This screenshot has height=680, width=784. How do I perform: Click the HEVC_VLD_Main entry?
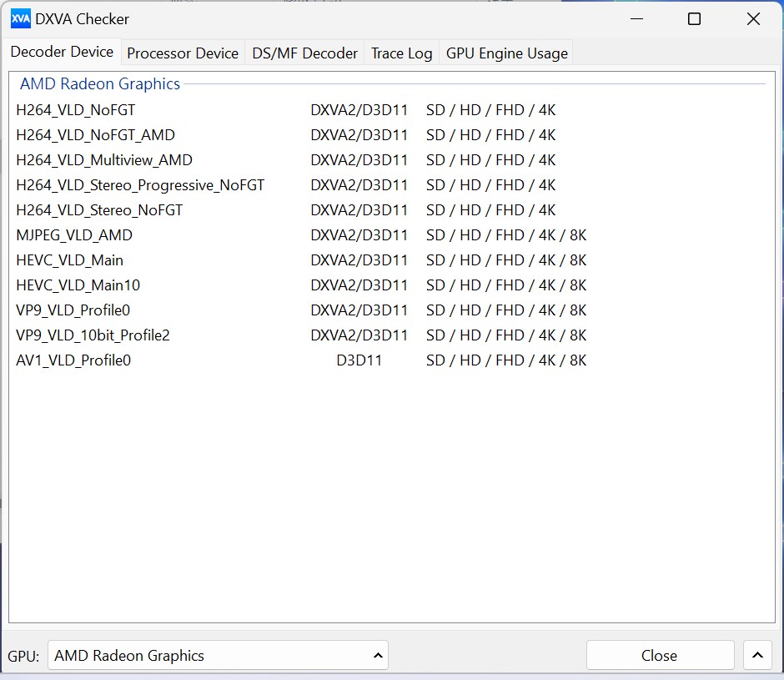coord(70,260)
